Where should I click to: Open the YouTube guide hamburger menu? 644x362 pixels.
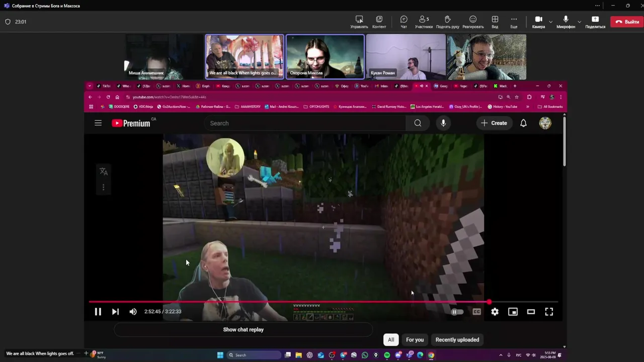coord(98,123)
